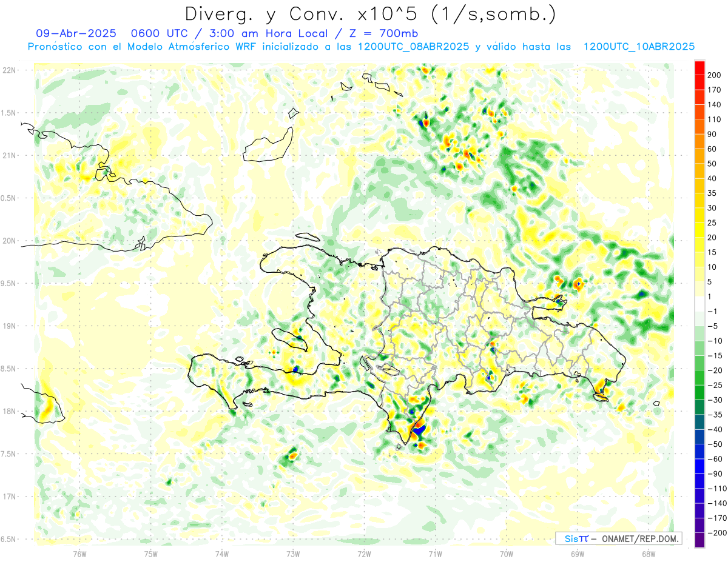Click the '74W' longitude label

[x=222, y=554]
